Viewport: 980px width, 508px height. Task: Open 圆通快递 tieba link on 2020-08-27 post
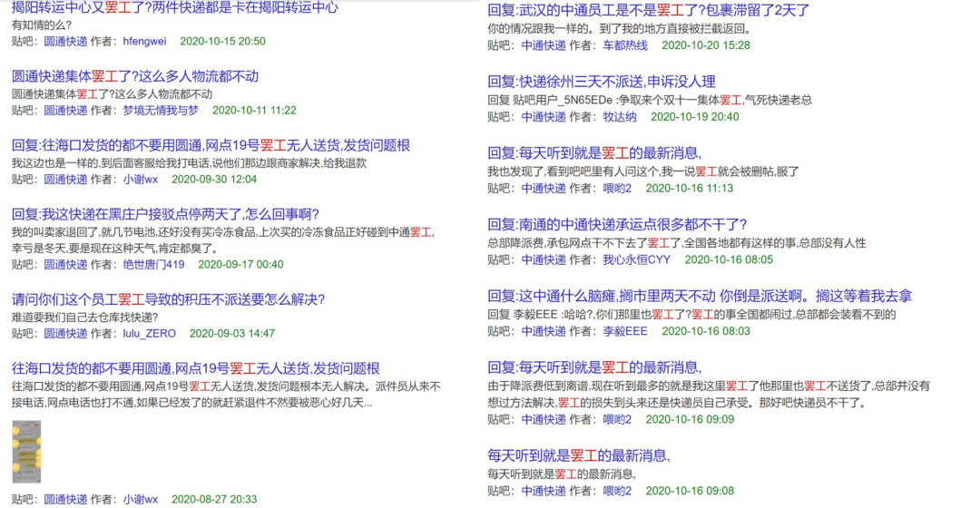pos(65,499)
